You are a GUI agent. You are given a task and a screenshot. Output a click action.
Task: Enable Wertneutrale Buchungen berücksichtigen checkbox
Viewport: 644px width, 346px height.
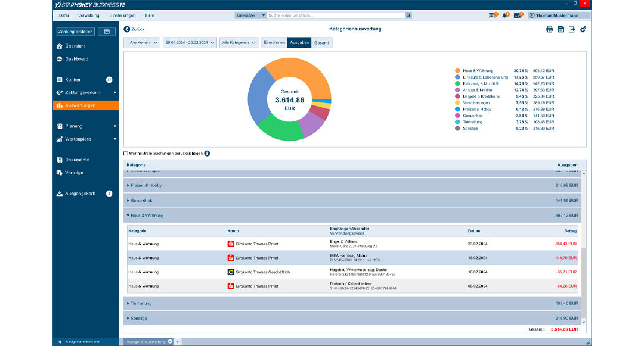(x=126, y=154)
